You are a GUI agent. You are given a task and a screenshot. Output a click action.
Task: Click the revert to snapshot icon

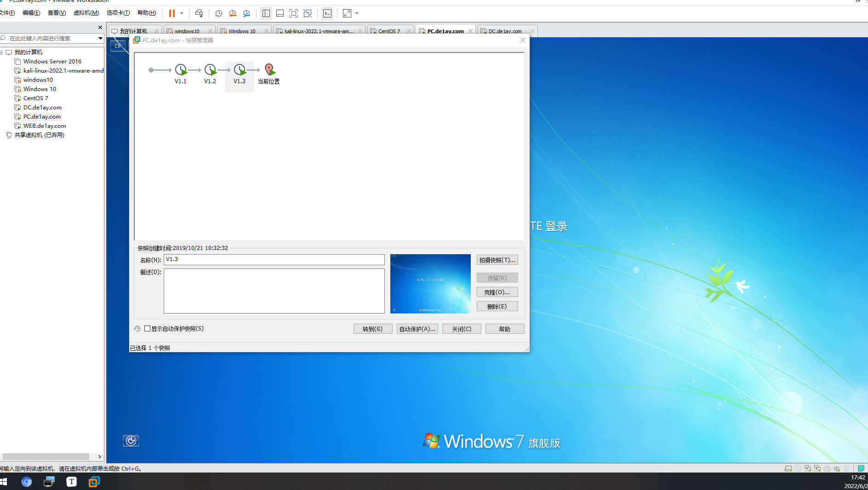point(233,13)
